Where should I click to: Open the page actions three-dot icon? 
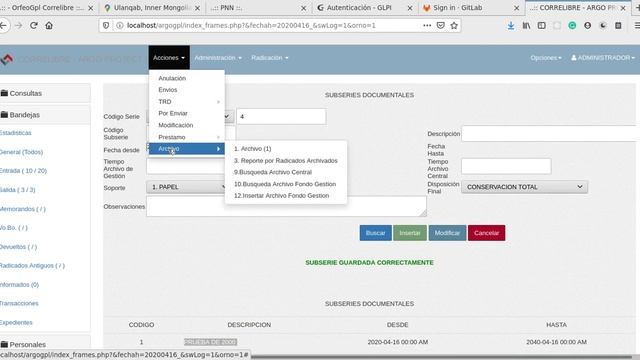click(x=427, y=25)
